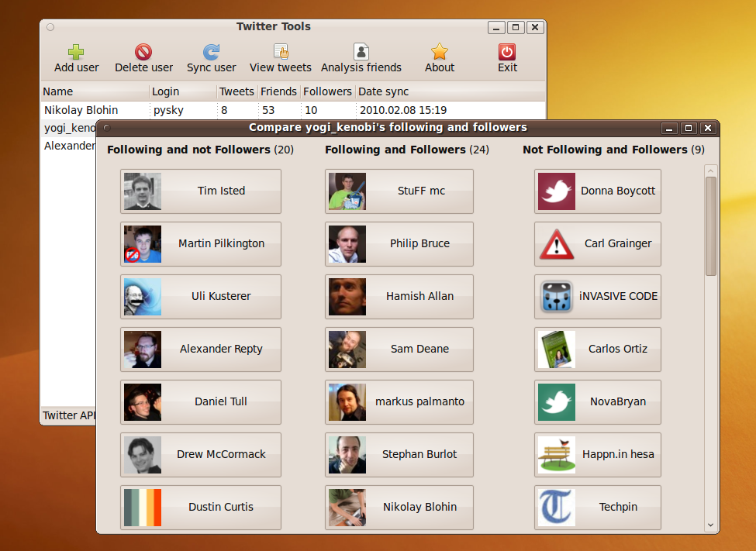This screenshot has height=551, width=756.
Task: Select Daniel Tull user button
Action: click(201, 401)
